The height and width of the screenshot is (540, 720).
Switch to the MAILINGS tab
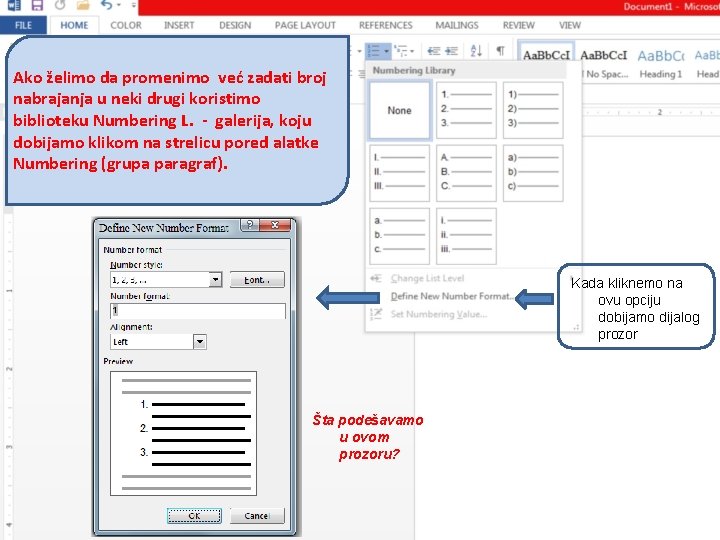click(x=457, y=25)
